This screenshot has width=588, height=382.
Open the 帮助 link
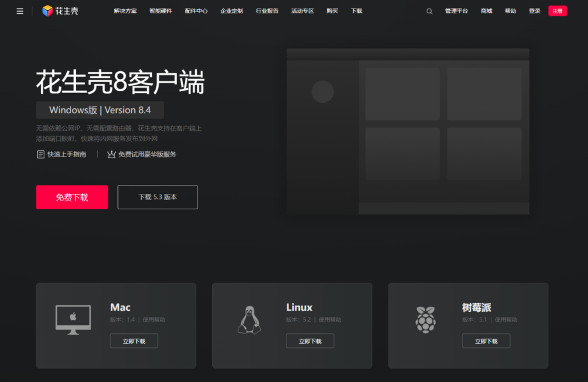(510, 11)
